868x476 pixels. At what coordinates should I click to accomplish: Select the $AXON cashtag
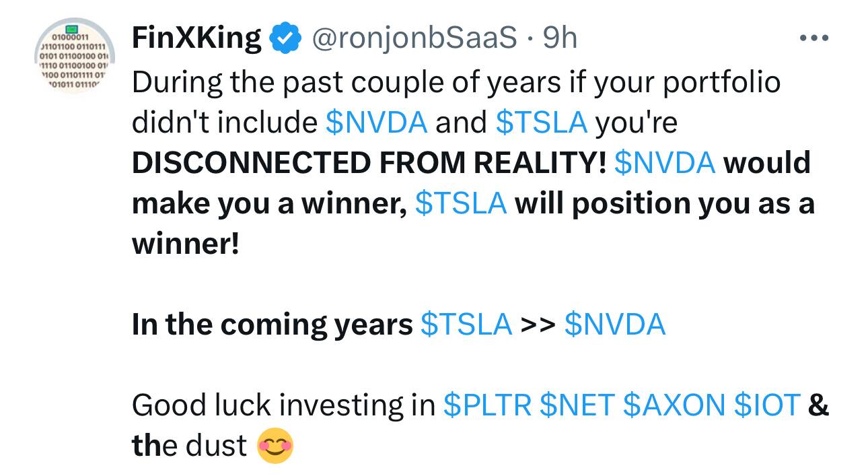pos(674,405)
